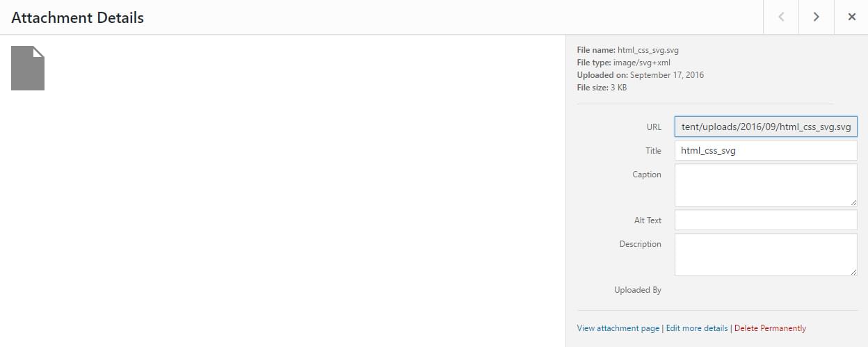Click the Attachment Details heading text
This screenshot has height=347, width=868.
78,17
